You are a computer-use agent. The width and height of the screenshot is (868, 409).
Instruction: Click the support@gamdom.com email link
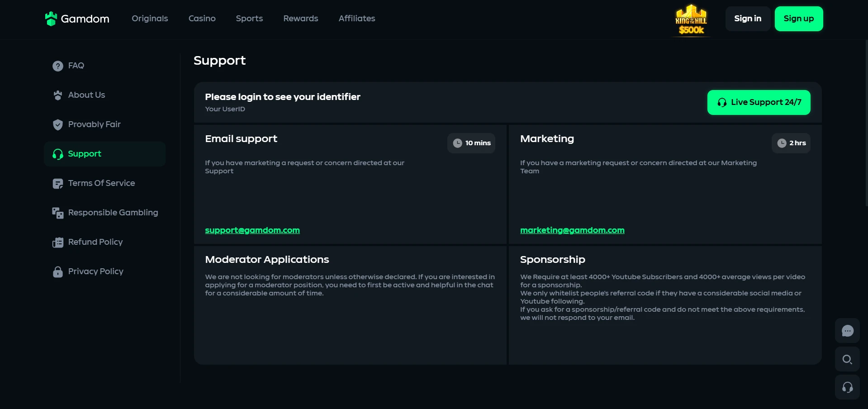252,230
